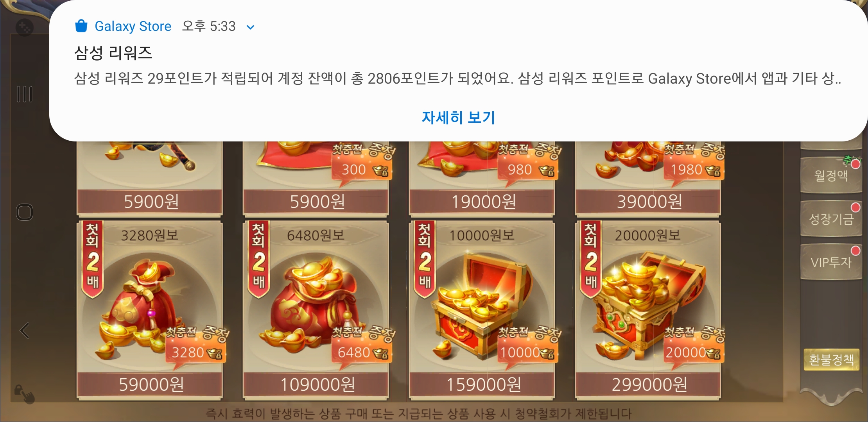Screen dimensions: 868x422
Task: Tap the touch lock hand icon
Action: point(25,393)
